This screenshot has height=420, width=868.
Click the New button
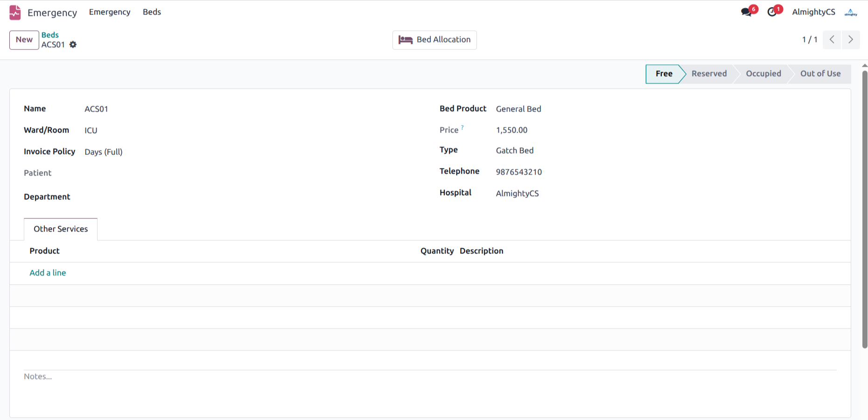click(x=24, y=40)
